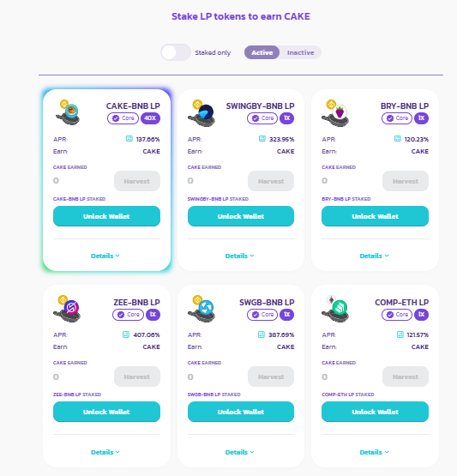Switch to the Inactive farms tab
This screenshot has height=476, width=457.
click(300, 52)
